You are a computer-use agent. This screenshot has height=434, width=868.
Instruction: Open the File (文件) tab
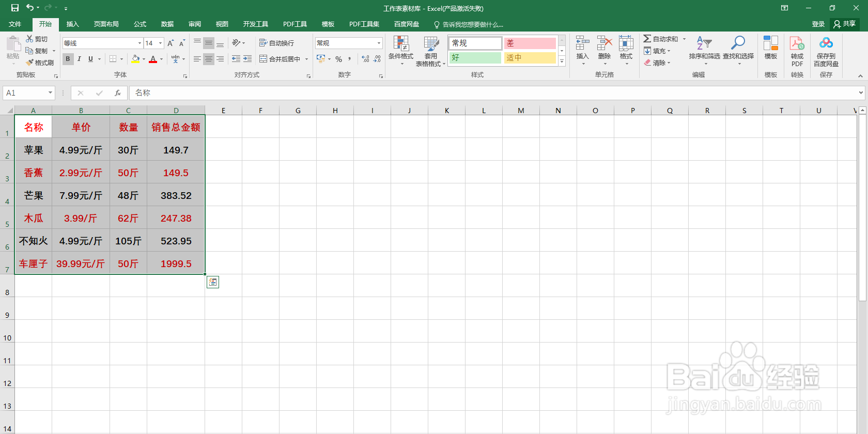coord(15,24)
